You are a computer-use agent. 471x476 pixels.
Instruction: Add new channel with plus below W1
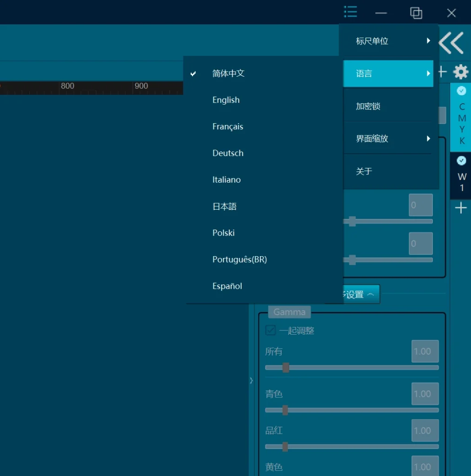point(461,208)
